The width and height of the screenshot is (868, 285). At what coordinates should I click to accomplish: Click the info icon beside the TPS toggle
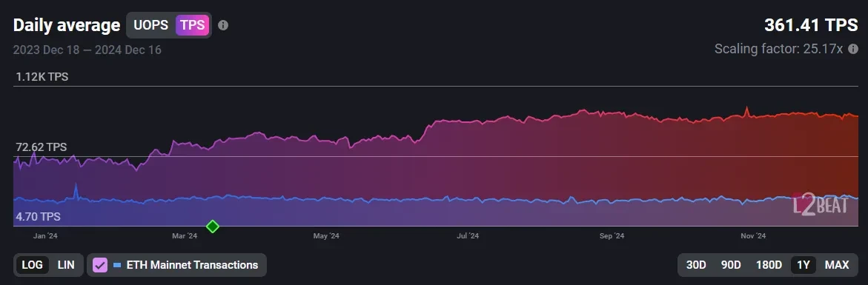222,25
